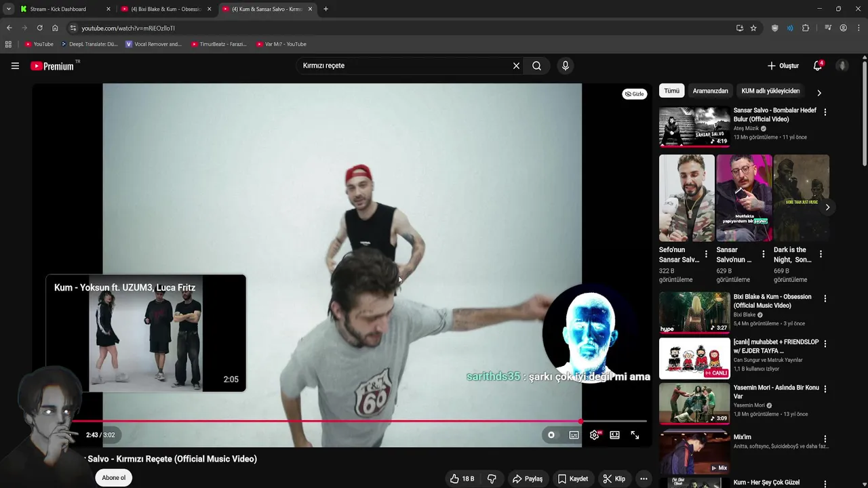Open the muhabbet + FRIENDSLOP live stream
Viewport: 868px width, 488px height.
click(x=694, y=358)
